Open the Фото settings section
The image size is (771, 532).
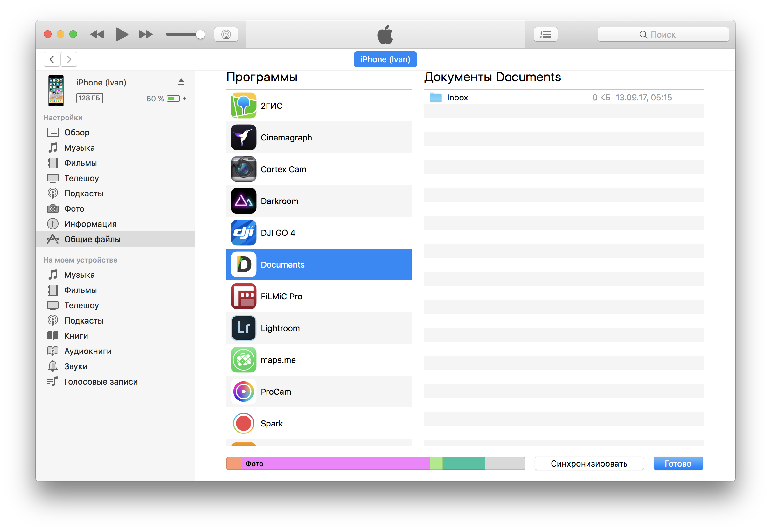[x=115, y=209]
